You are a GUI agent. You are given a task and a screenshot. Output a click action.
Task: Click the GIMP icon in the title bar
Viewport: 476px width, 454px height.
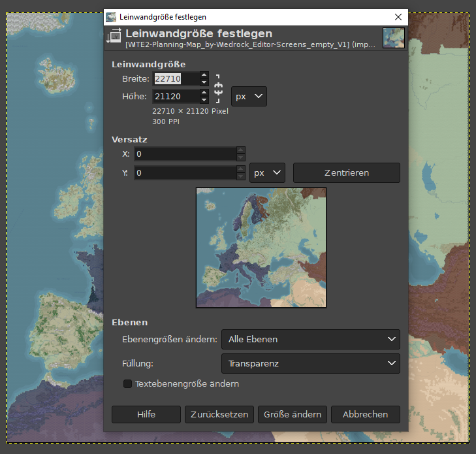coord(111,17)
